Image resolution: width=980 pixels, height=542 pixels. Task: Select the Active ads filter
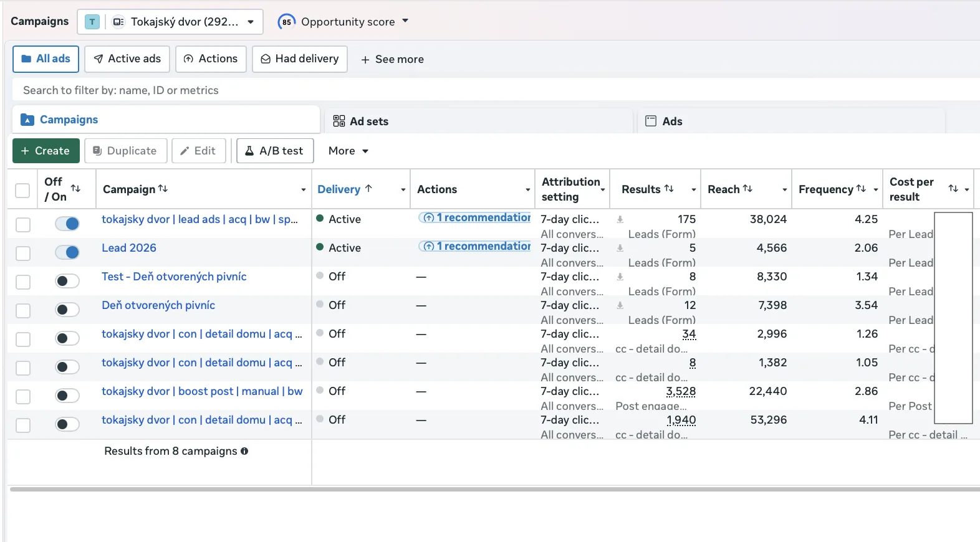point(127,59)
